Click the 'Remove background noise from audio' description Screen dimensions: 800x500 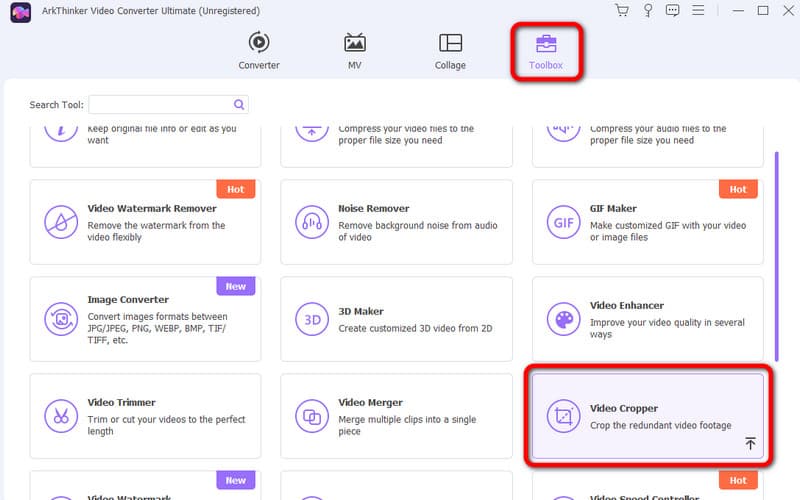(x=417, y=231)
